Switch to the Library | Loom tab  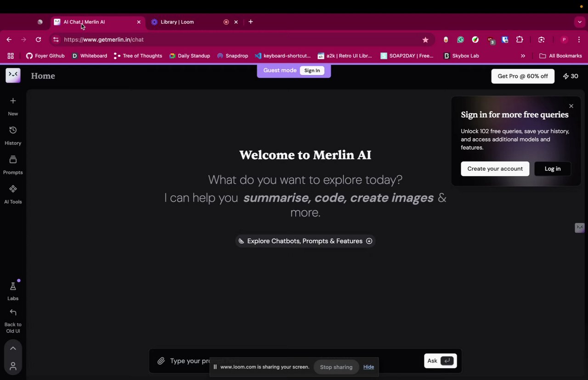click(x=195, y=22)
